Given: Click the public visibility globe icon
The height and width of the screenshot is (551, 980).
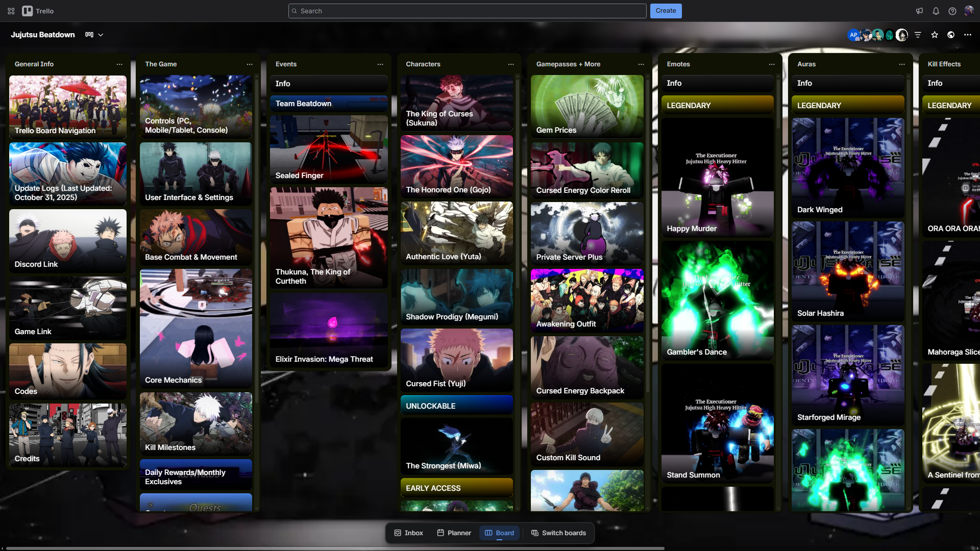Looking at the screenshot, I should [951, 35].
